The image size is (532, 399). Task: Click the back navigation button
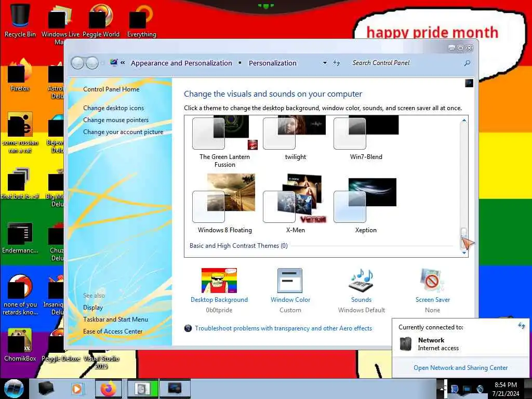pos(77,63)
